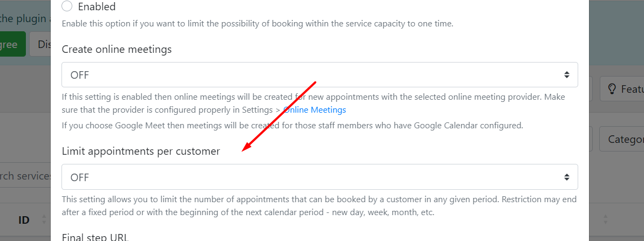The height and width of the screenshot is (241, 644).
Task: Follow the Online Meetings settings link
Action: [x=314, y=110]
